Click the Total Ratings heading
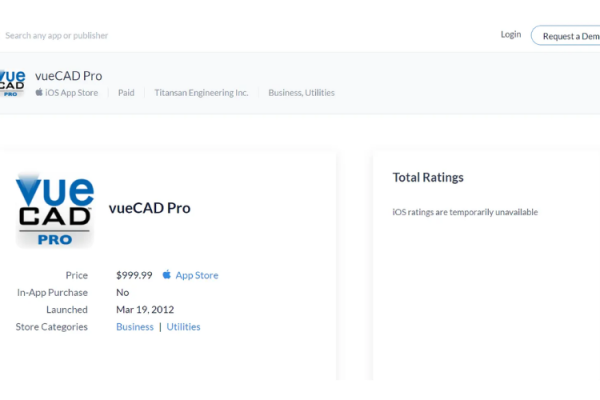Viewport: 600px width, 400px height. click(x=428, y=178)
